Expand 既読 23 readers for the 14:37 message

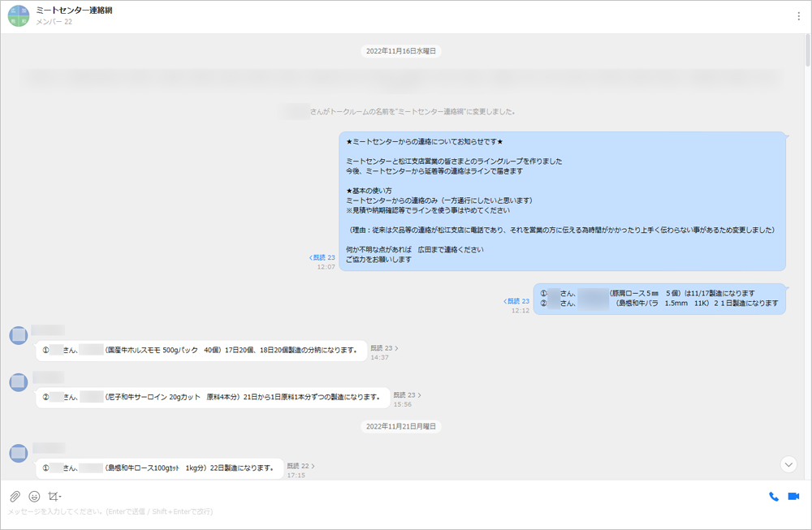384,348
